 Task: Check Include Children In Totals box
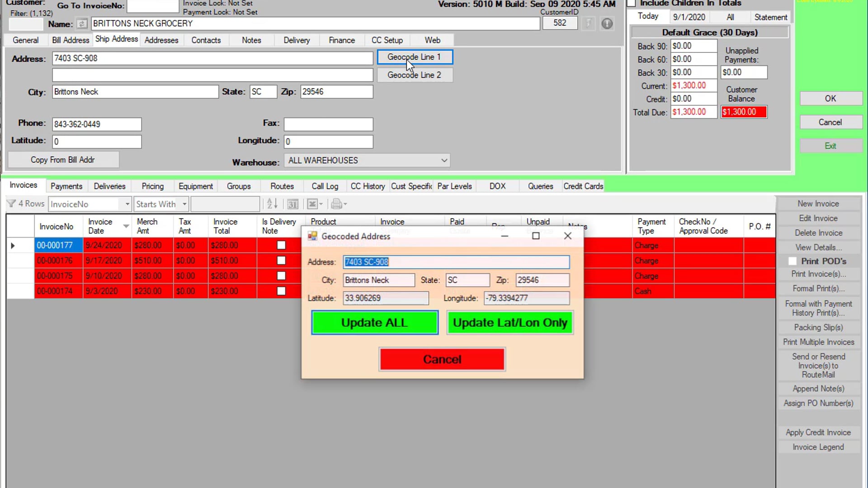(632, 3)
